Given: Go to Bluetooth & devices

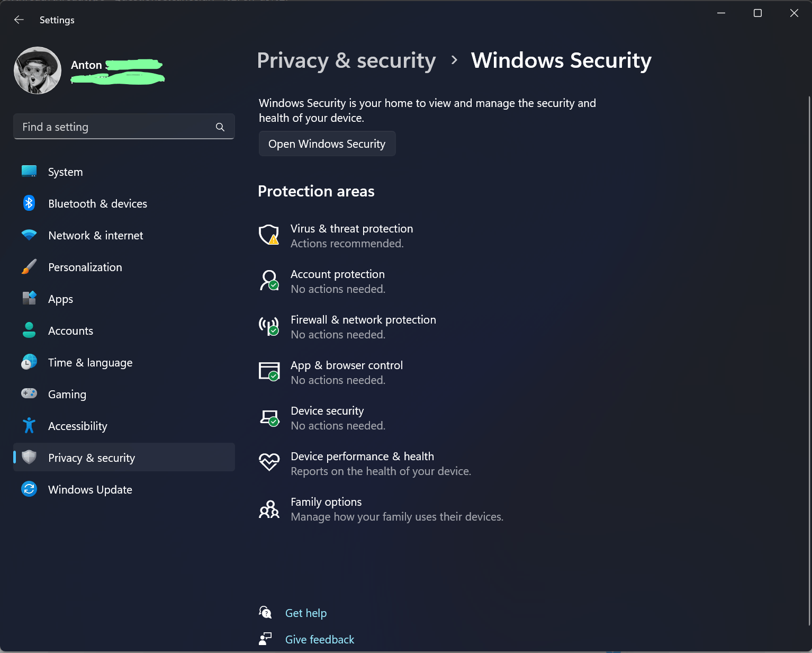Looking at the screenshot, I should (124, 203).
